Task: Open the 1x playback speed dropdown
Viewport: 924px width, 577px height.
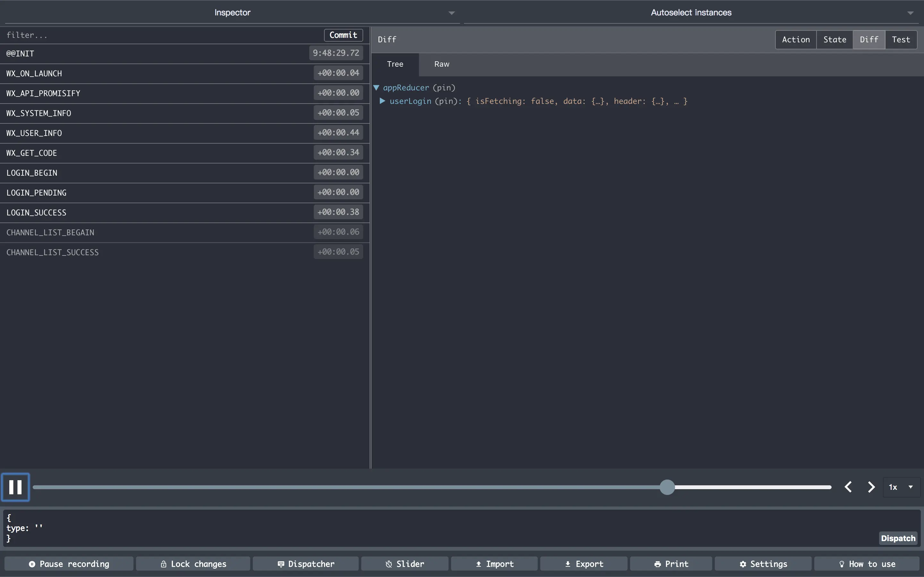Action: tap(901, 487)
